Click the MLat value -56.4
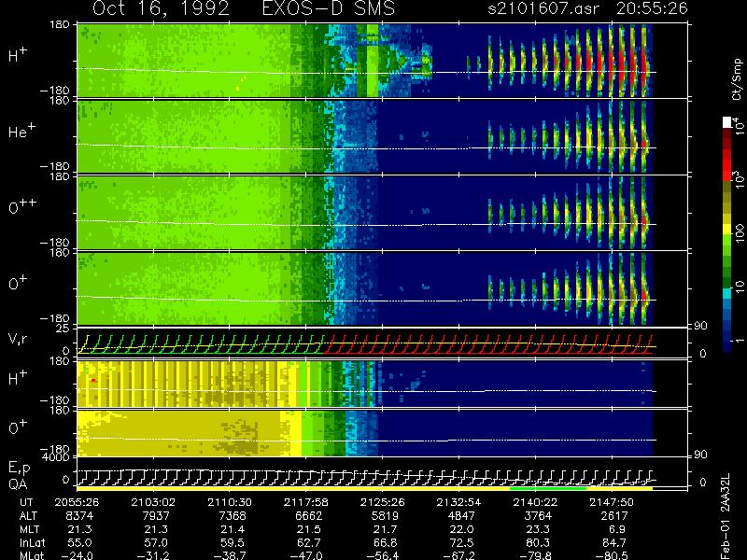 tap(382, 555)
